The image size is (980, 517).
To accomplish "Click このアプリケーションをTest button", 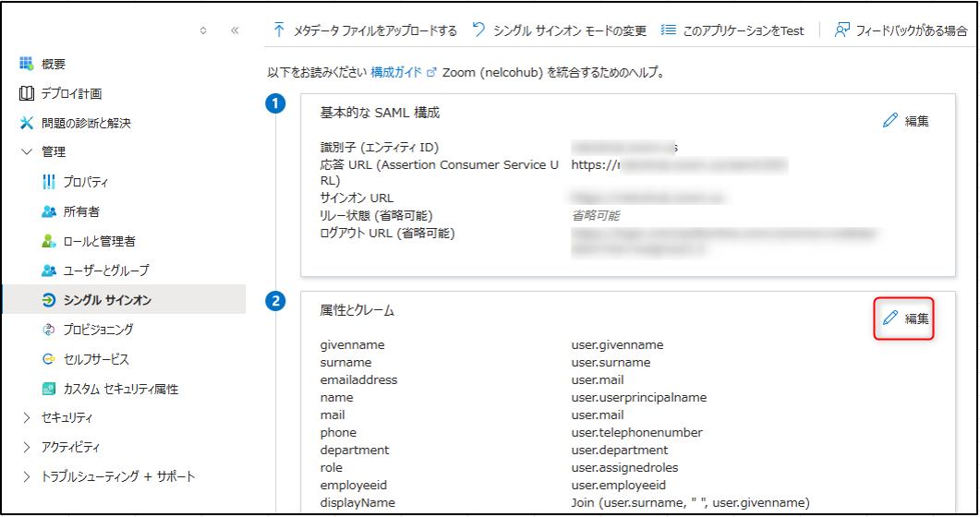I will pyautogui.click(x=732, y=30).
